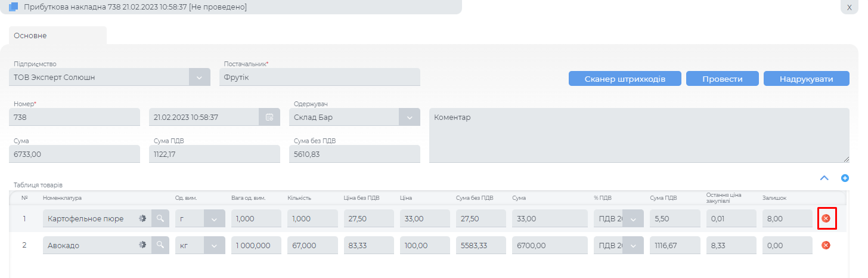Collapse the products table with chevron
Screen dimensions: 868x278
coord(824,178)
